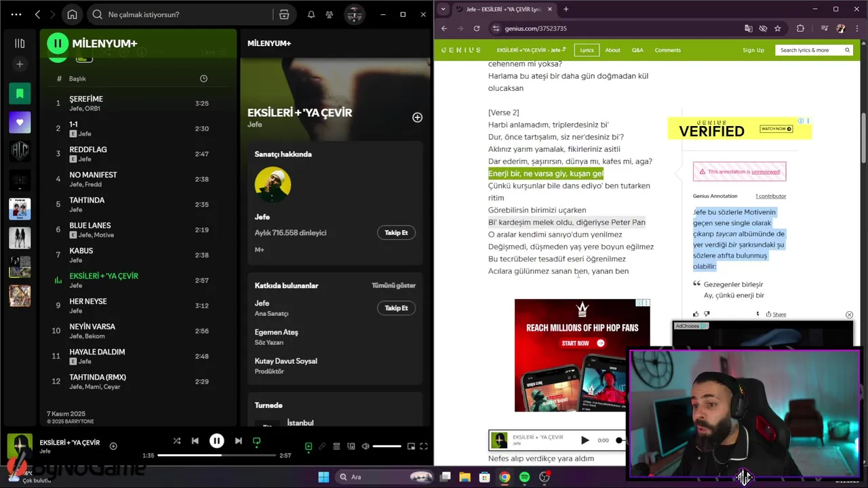Switch to About tab on Genius
Screen dimensions: 868x488
[x=612, y=50]
